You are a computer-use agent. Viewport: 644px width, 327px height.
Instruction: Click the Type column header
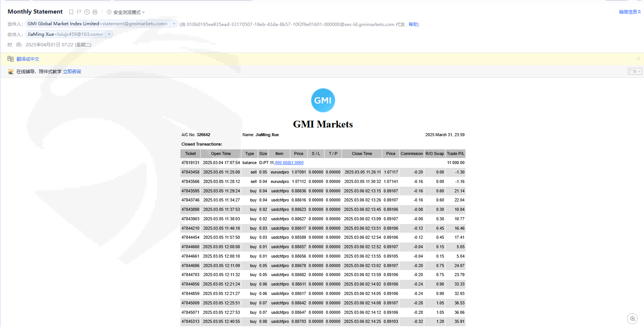pyautogui.click(x=250, y=154)
